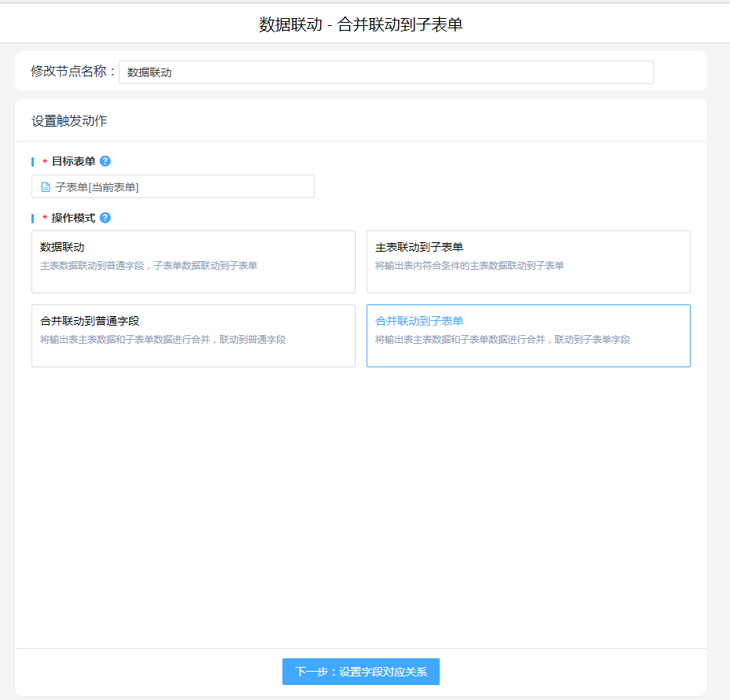Screen dimensions: 730x700
Task: Click the red required asterisk before 目标表单
Action: pos(45,162)
